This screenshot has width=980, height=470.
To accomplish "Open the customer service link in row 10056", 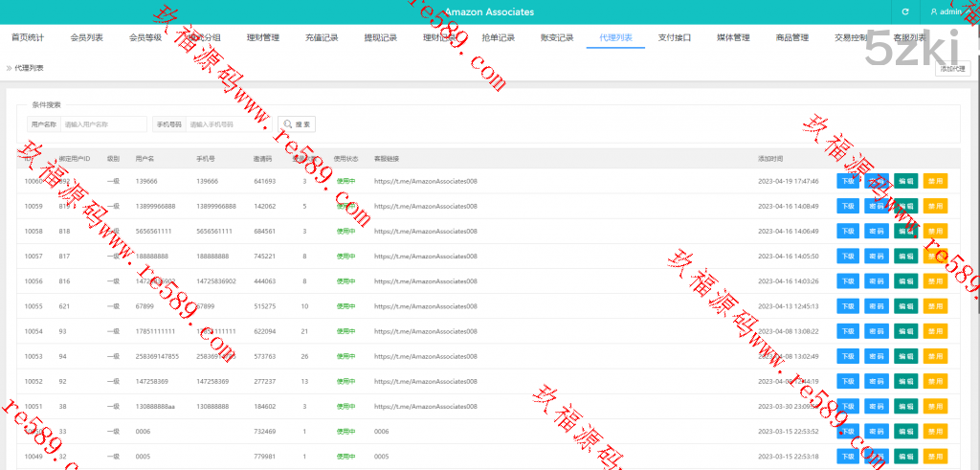I will [x=425, y=281].
